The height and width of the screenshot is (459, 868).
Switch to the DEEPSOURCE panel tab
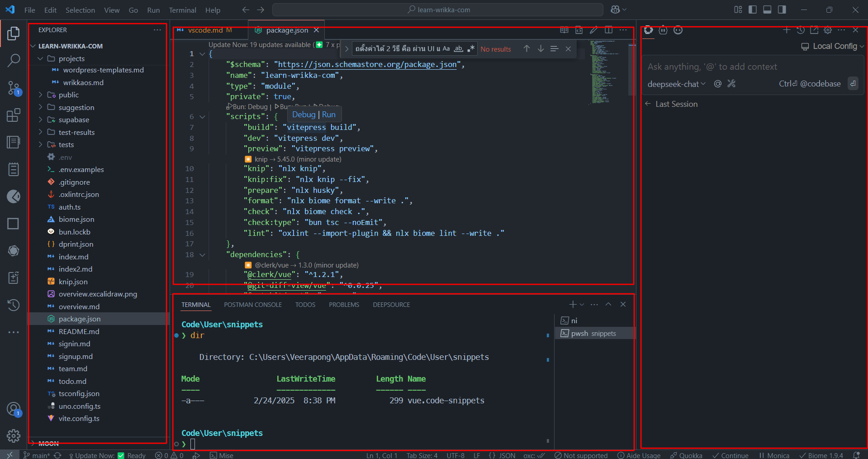coord(391,305)
